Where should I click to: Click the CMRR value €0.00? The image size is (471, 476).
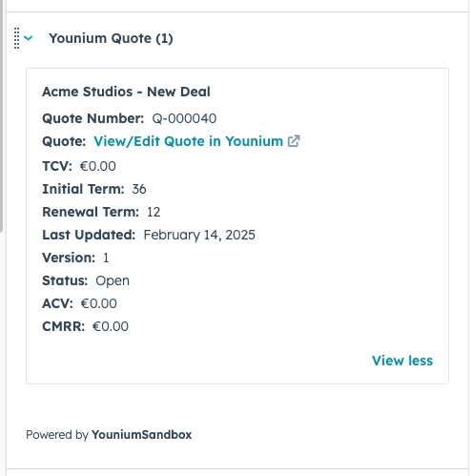point(111,326)
